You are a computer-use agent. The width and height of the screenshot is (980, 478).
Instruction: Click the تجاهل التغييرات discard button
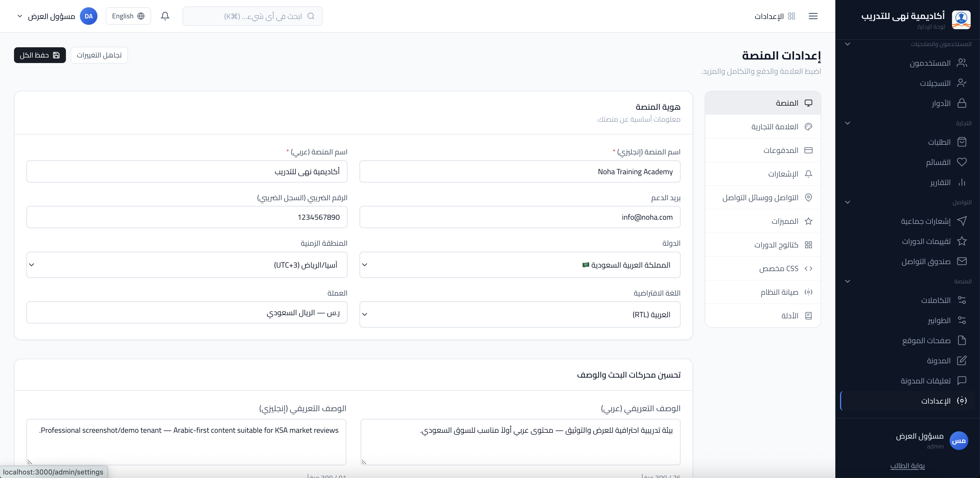click(99, 55)
